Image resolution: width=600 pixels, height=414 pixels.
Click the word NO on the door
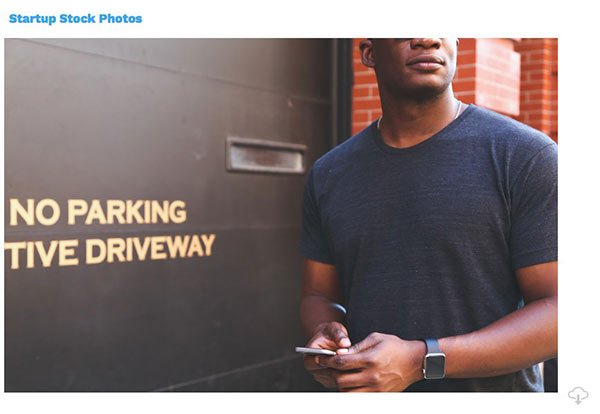pyautogui.click(x=34, y=212)
